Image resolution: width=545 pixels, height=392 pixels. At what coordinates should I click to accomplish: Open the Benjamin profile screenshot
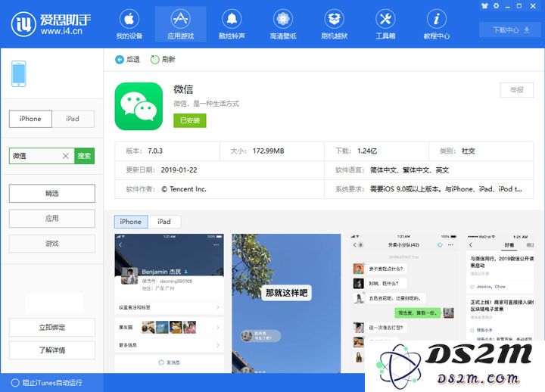pyautogui.click(x=170, y=303)
